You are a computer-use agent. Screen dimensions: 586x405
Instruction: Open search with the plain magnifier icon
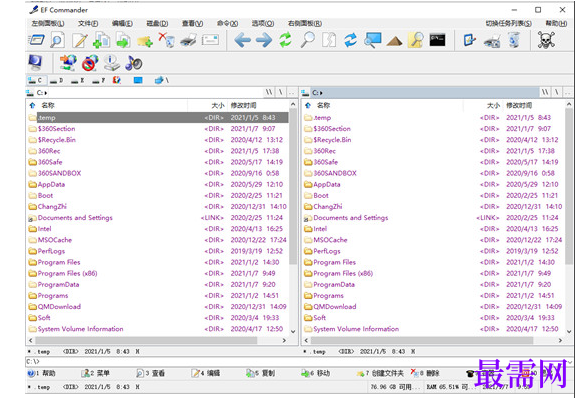point(307,40)
